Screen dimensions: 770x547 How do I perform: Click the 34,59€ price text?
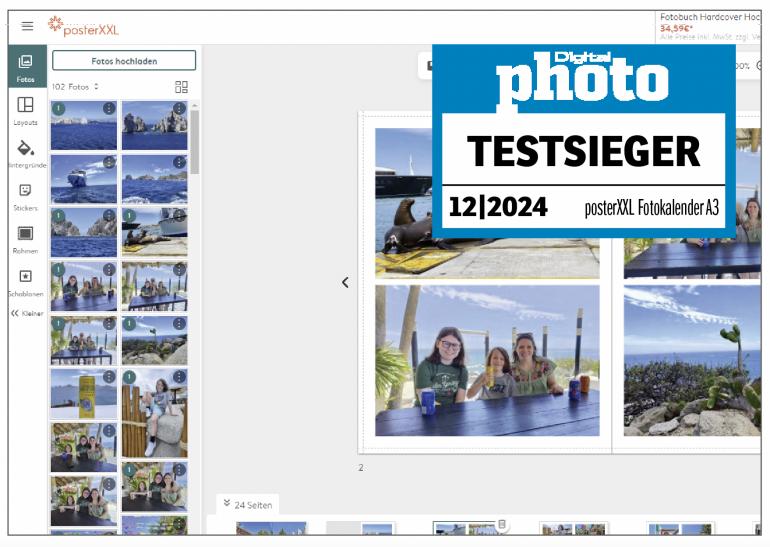[676, 28]
